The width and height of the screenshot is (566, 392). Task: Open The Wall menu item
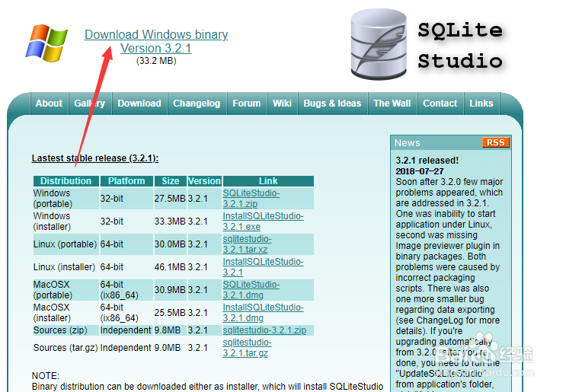(392, 104)
